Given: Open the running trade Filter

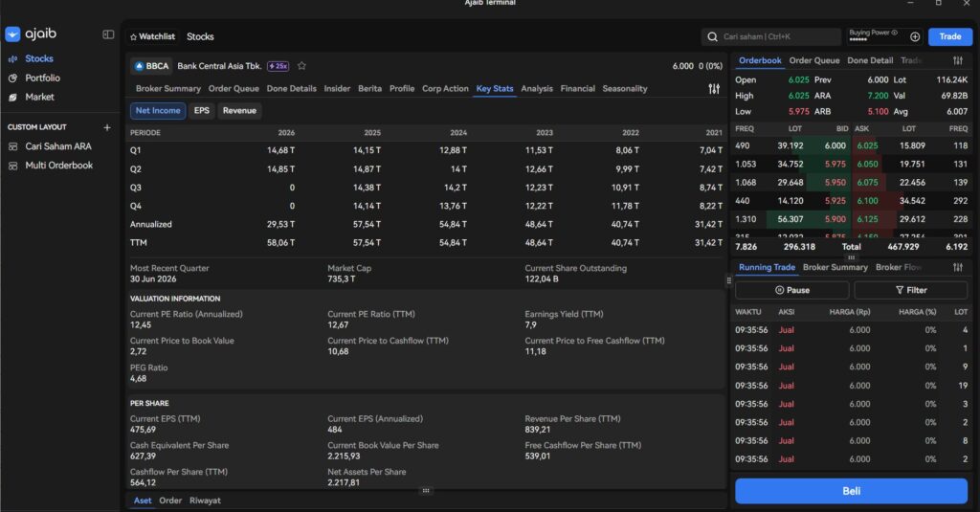Looking at the screenshot, I should [x=911, y=290].
